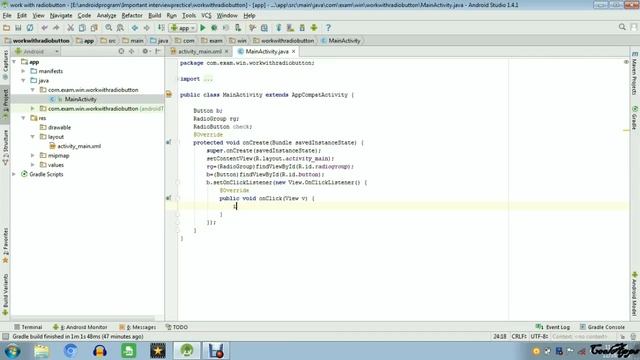Viewport: 640px width, 360px height.
Task: Collapse the java folder node
Action: [x=24, y=80]
